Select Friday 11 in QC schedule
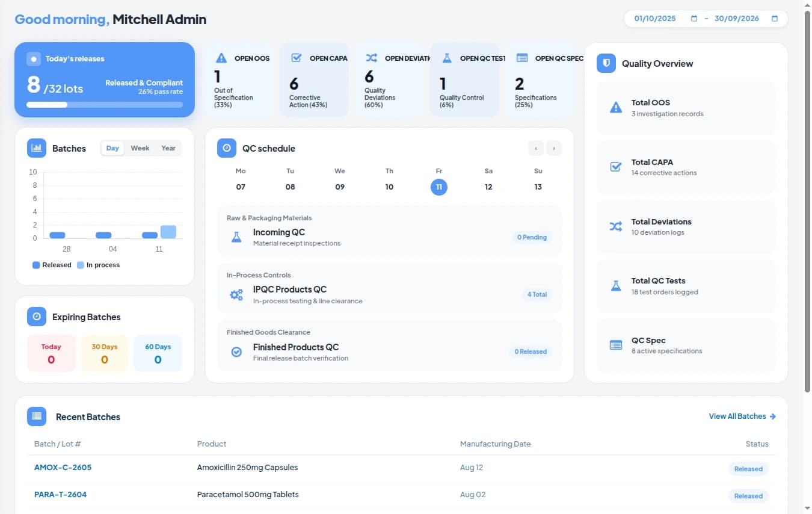Image resolution: width=812 pixels, height=514 pixels. click(439, 187)
